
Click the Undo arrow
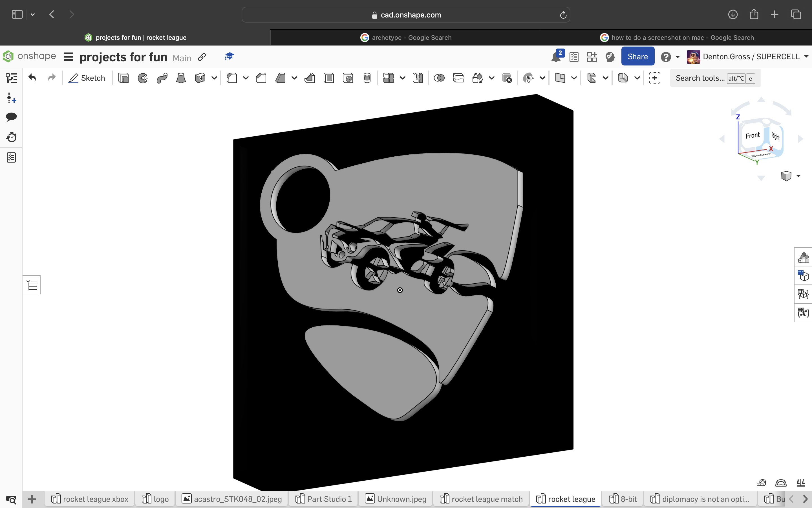[x=32, y=78]
